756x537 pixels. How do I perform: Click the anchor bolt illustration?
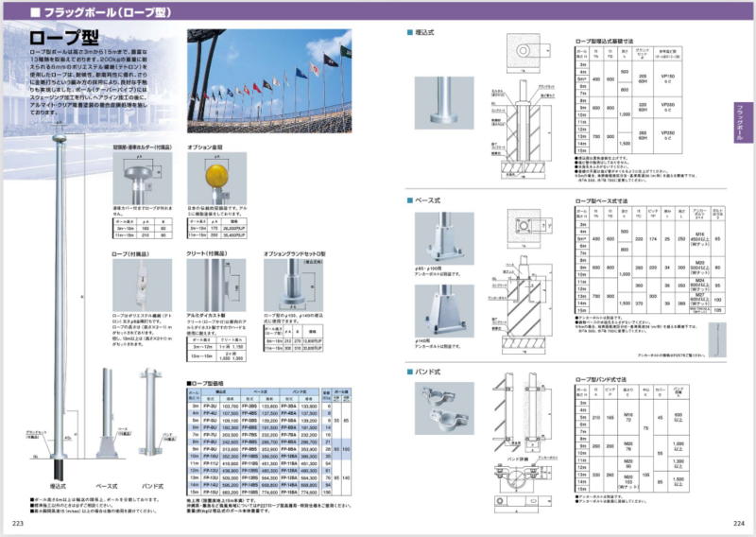tap(718, 337)
